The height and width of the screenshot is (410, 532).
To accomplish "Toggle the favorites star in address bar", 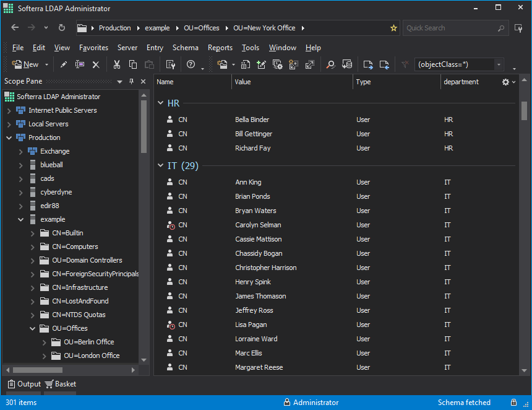I will click(393, 28).
